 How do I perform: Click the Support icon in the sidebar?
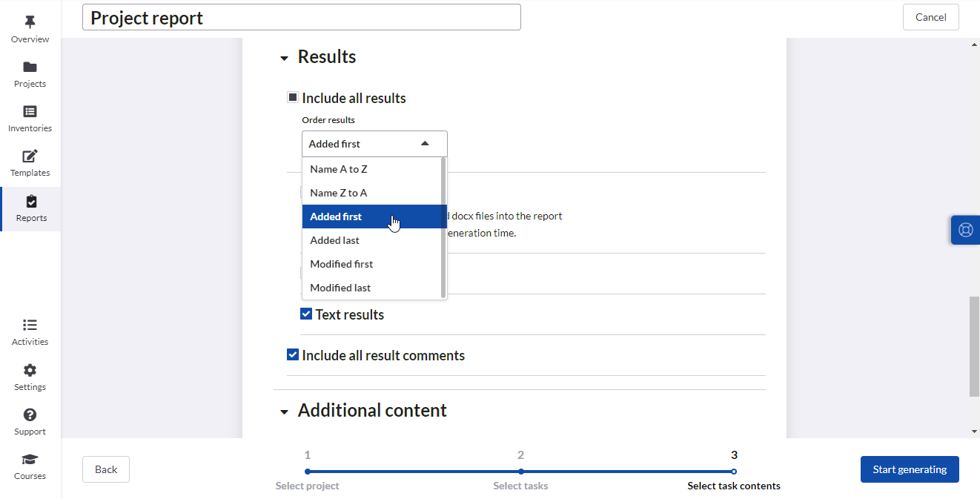coord(30,420)
